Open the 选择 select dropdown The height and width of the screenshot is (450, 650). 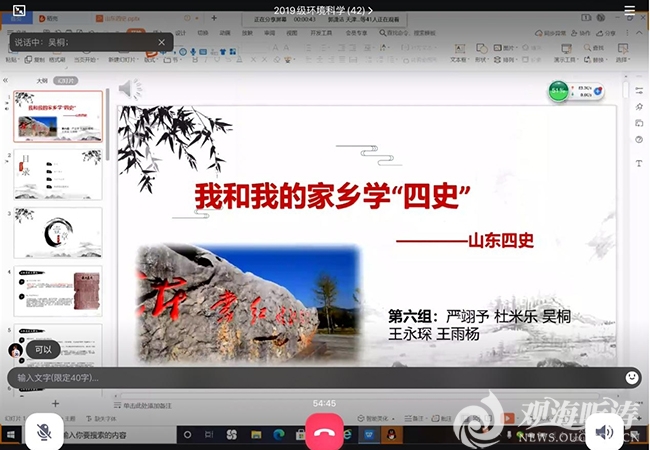coord(623,53)
